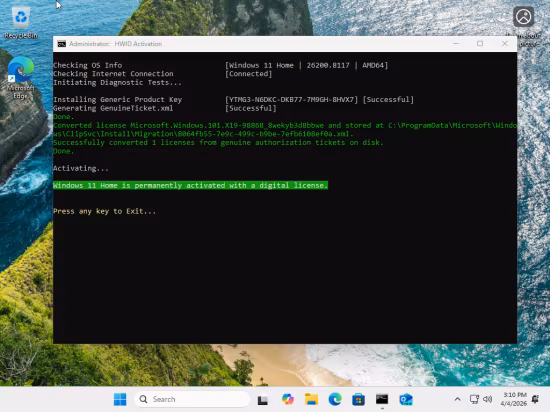550x412 pixels.
Task: Click 'Successfully converted 1 licenses' line
Action: pos(218,142)
